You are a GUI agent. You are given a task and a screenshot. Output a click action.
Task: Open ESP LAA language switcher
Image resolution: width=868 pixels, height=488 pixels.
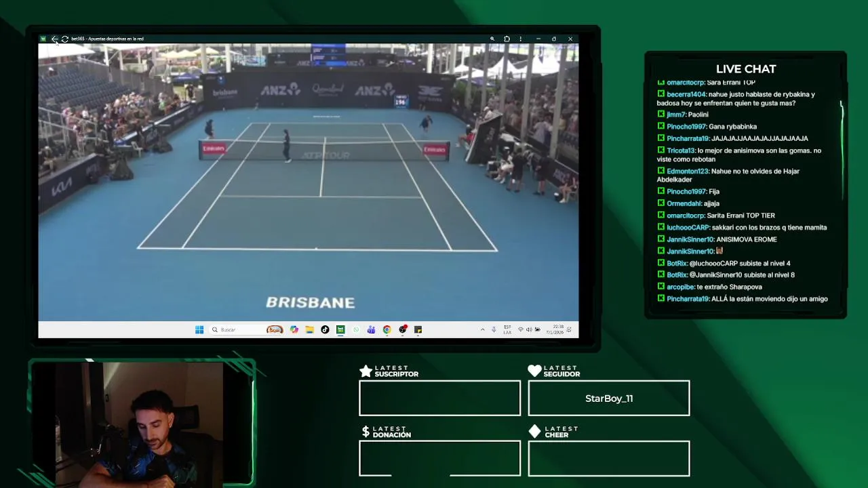pos(507,329)
